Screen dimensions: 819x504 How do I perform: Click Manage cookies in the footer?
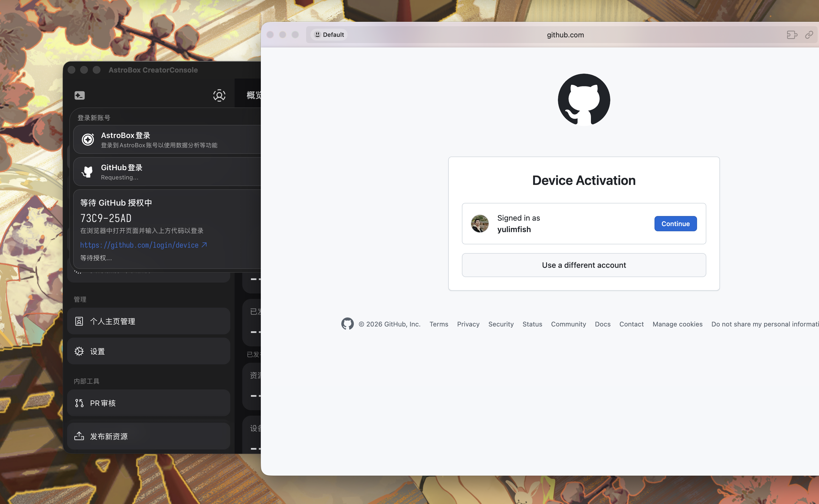pos(677,324)
